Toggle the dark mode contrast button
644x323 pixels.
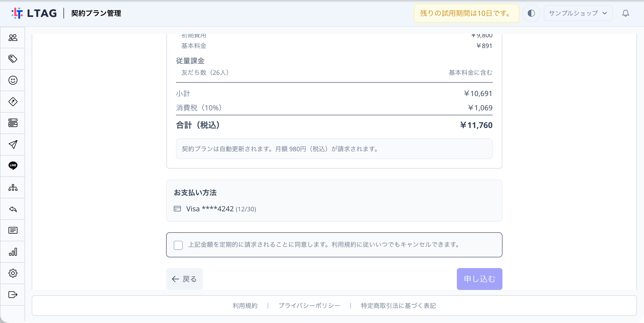coord(531,13)
